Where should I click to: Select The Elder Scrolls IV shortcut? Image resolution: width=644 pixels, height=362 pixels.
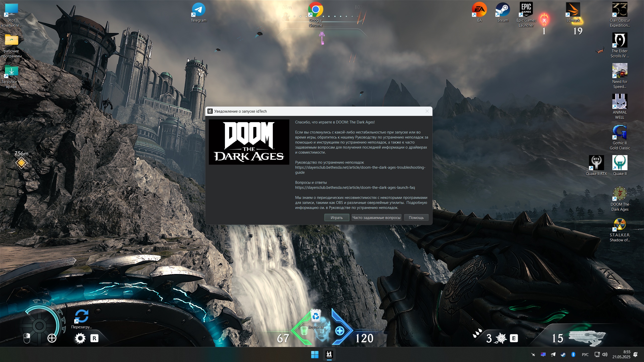[x=620, y=46]
